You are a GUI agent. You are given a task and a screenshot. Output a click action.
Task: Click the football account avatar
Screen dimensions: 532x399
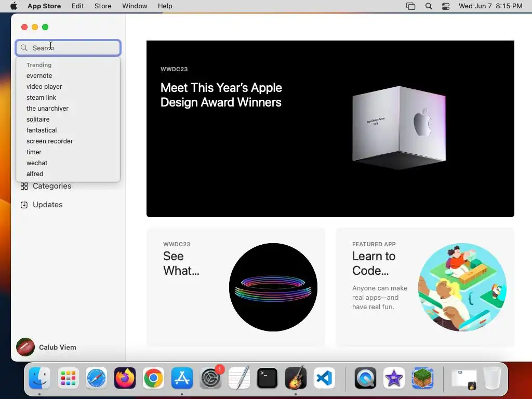click(25, 347)
